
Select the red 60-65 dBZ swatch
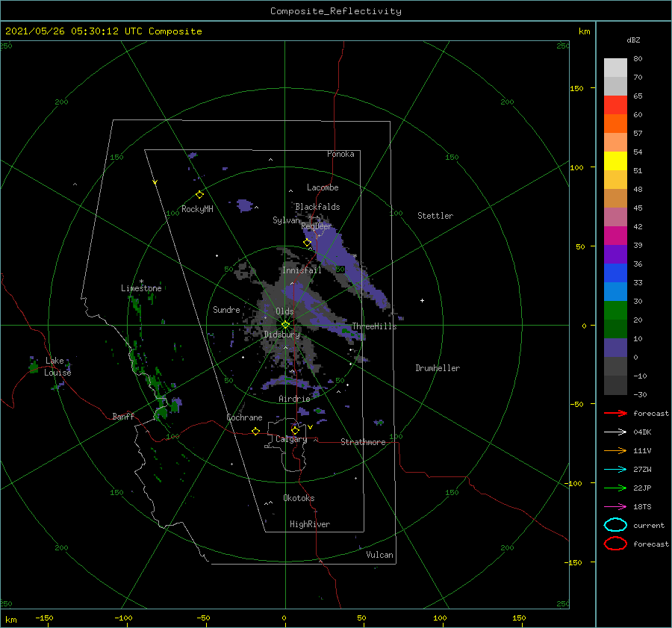point(615,105)
